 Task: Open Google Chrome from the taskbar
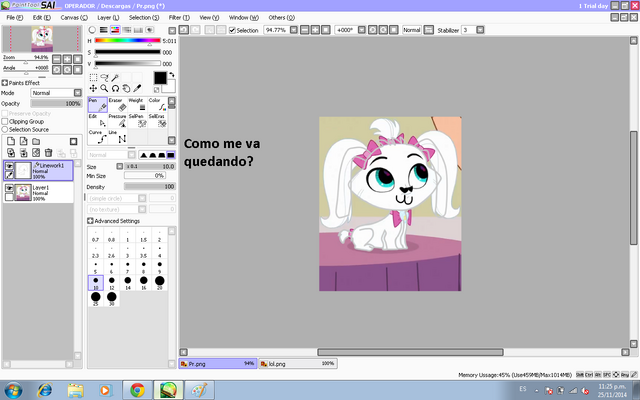tap(137, 391)
